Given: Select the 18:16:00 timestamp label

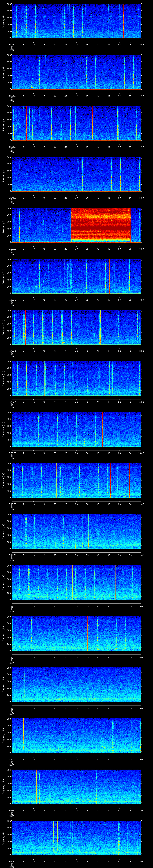Looking at the screenshot, I should [12, 810].
